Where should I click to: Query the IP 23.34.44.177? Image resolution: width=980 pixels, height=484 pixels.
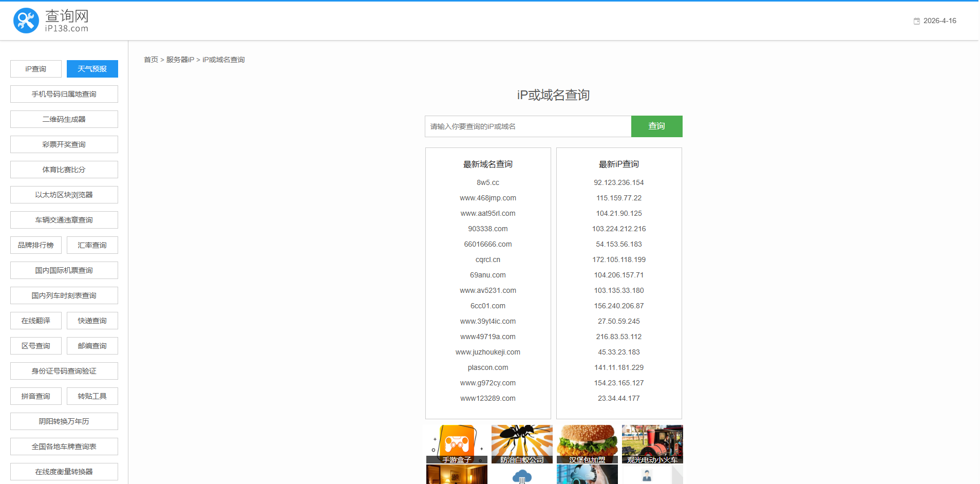click(618, 398)
